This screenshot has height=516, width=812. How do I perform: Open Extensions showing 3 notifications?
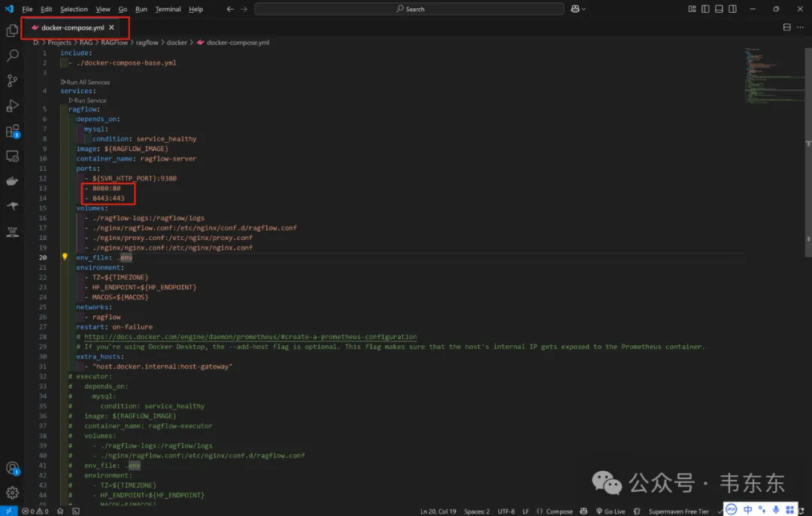(12, 131)
